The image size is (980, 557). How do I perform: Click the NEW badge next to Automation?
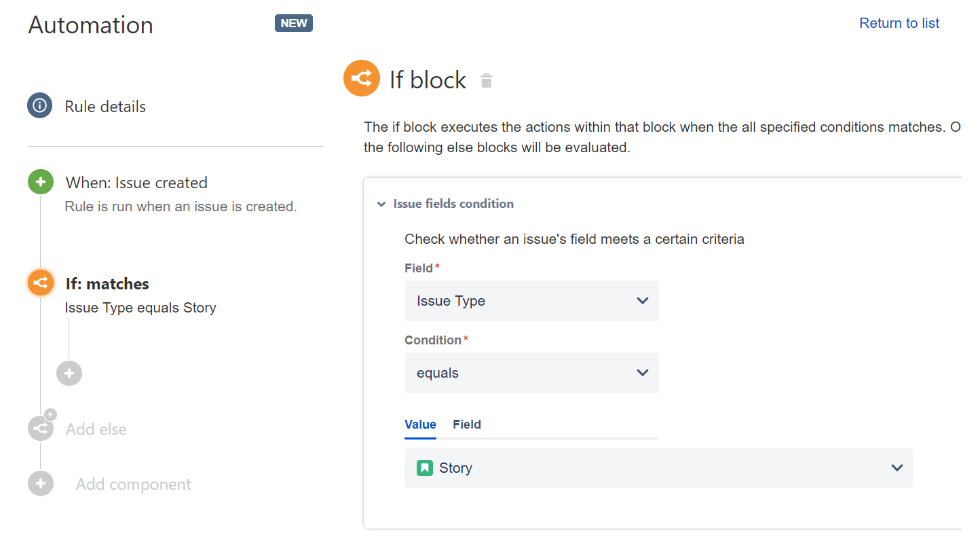pyautogui.click(x=293, y=22)
